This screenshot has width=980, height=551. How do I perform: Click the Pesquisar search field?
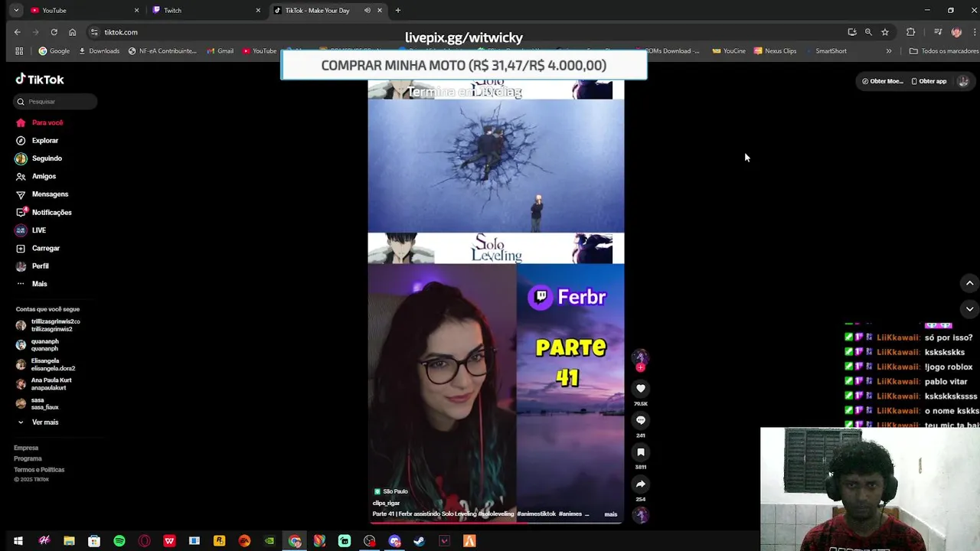[55, 102]
